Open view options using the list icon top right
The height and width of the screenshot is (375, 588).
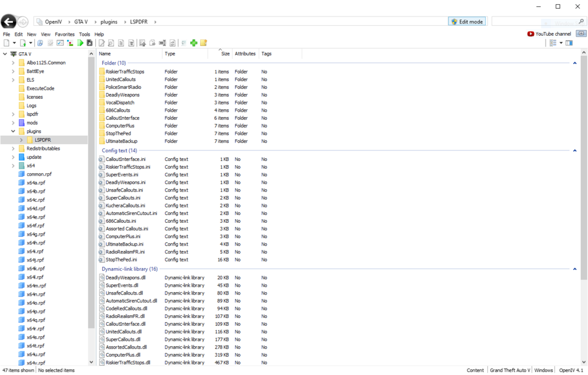pyautogui.click(x=553, y=42)
